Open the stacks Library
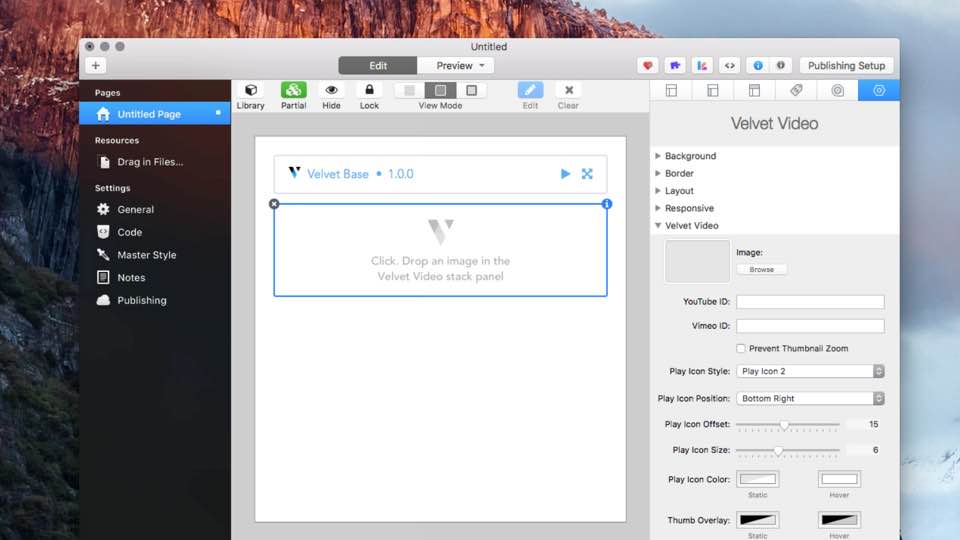 250,91
